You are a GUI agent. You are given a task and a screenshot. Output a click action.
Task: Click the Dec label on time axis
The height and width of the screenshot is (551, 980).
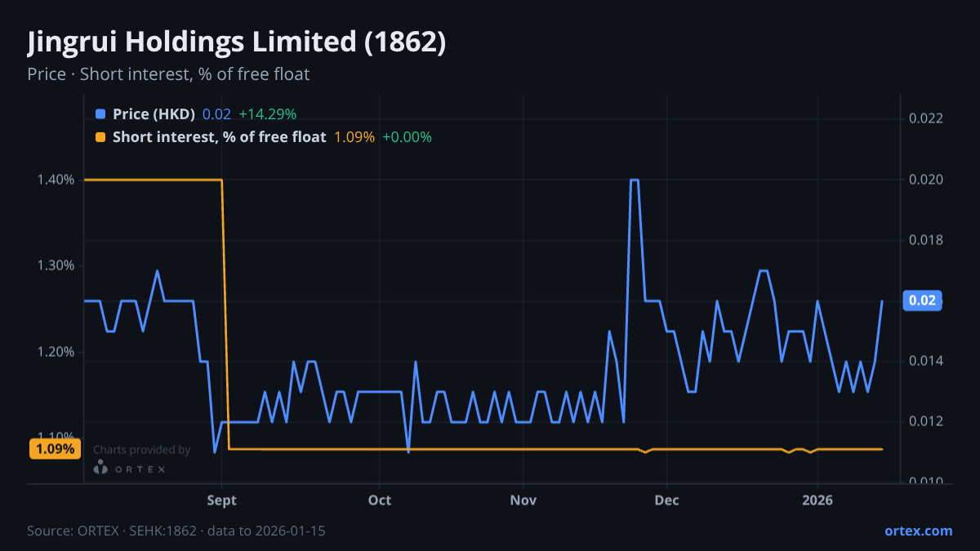[666, 500]
